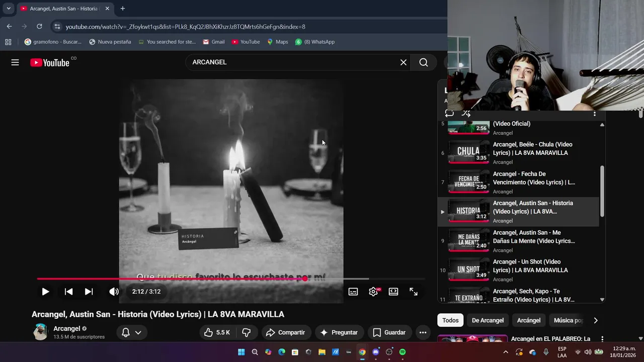Toggle playlist shuffle button
The width and height of the screenshot is (644, 362).
coord(466,114)
